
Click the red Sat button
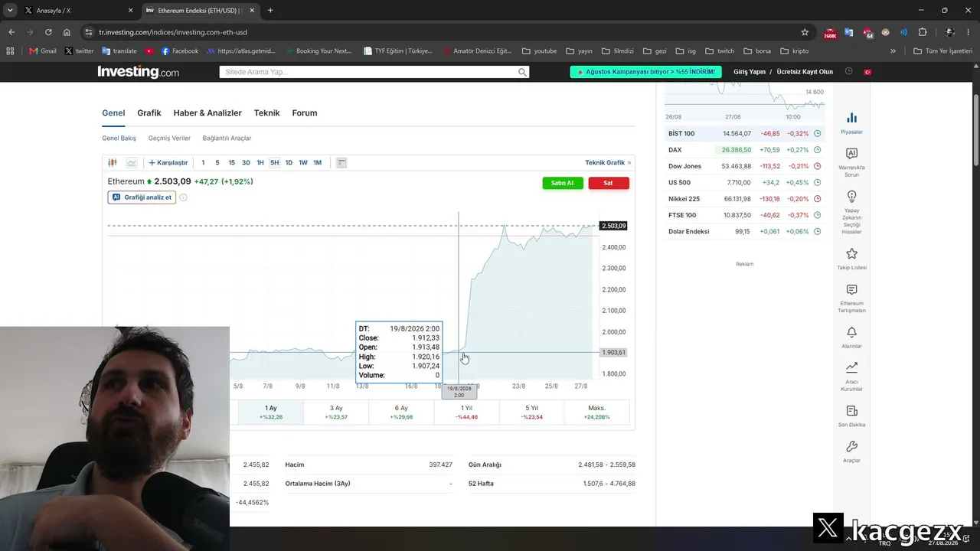(x=609, y=183)
